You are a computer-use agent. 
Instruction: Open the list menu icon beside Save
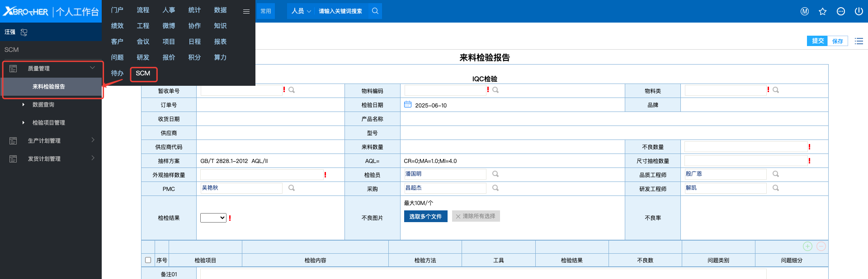(x=859, y=41)
